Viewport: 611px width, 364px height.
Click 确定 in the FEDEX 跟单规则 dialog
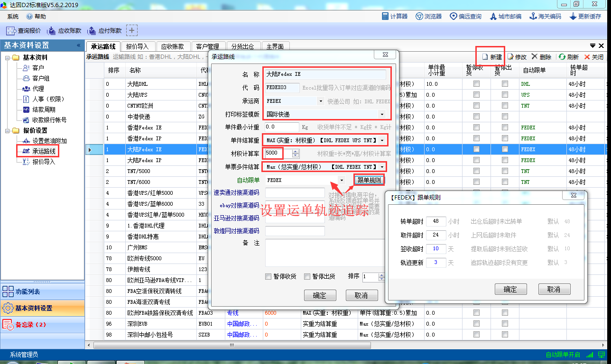pyautogui.click(x=510, y=289)
